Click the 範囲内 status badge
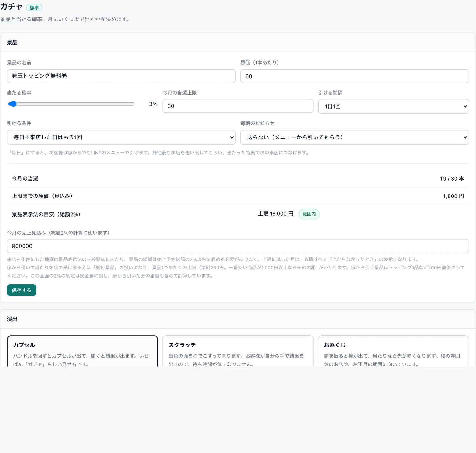Viewport: 476px width, 453px height. 309,214
